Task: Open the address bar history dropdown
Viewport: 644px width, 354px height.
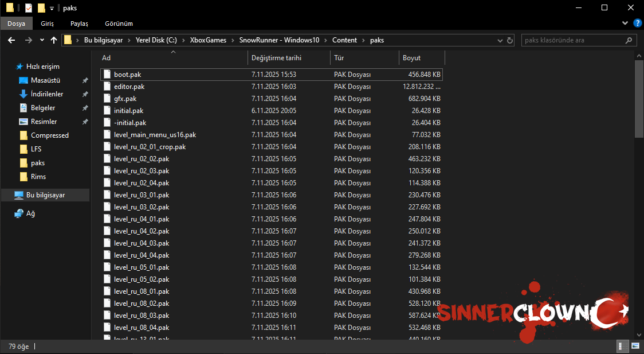Action: click(x=500, y=40)
